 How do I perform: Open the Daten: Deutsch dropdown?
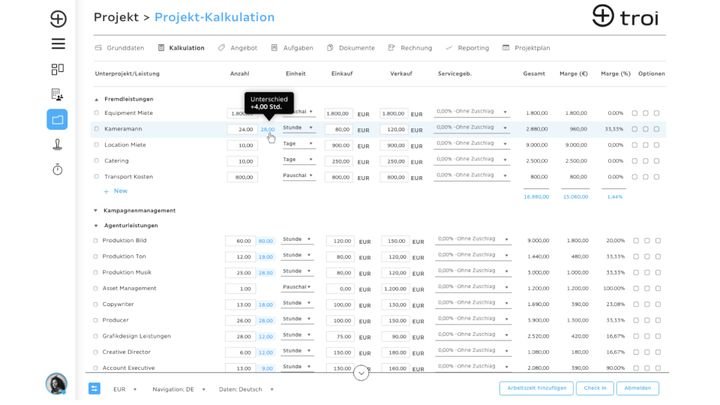(246, 389)
